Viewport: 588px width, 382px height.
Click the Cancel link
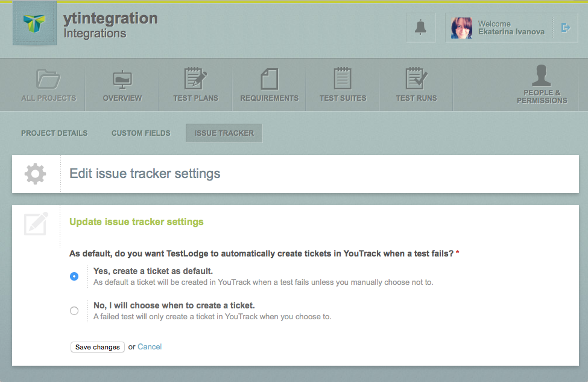(x=149, y=347)
